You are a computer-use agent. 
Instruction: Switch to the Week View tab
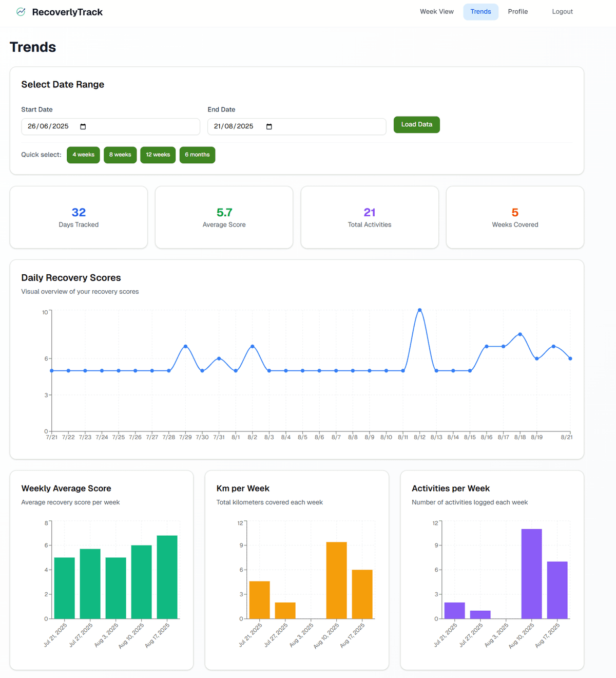tap(436, 11)
